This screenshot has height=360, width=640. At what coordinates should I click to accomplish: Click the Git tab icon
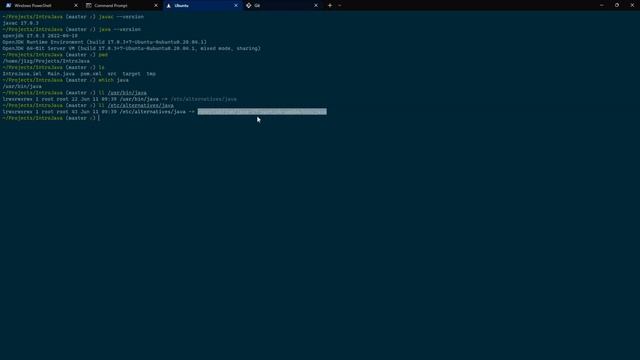[x=249, y=6]
